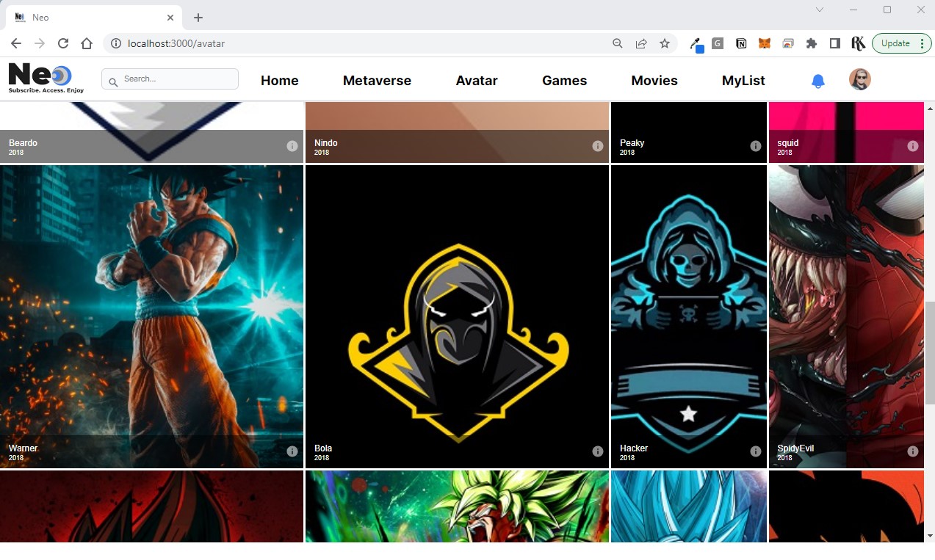The width and height of the screenshot is (935, 560).
Task: Show info for Bola avatar
Action: 598,451
